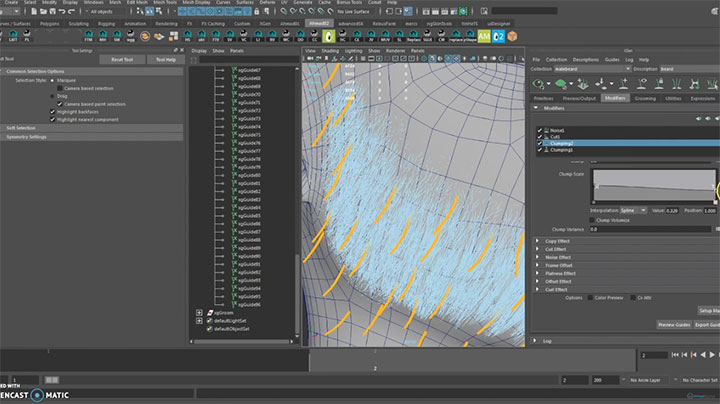Click the xgGroom node icon in outliner

point(210,313)
